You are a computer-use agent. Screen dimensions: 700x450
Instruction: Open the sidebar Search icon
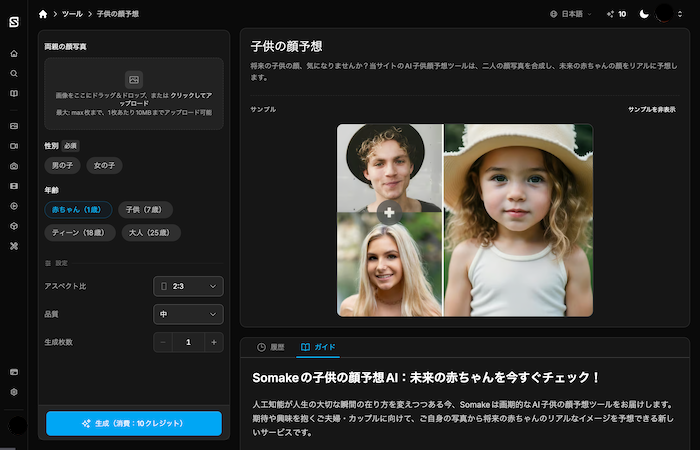tap(14, 74)
